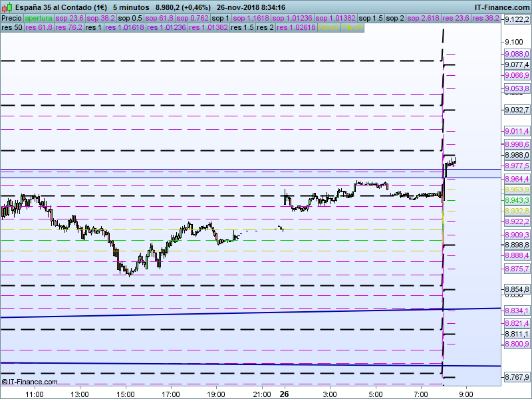Click the 'res 1.02618' legend label
532x399 pixels.
(296, 27)
